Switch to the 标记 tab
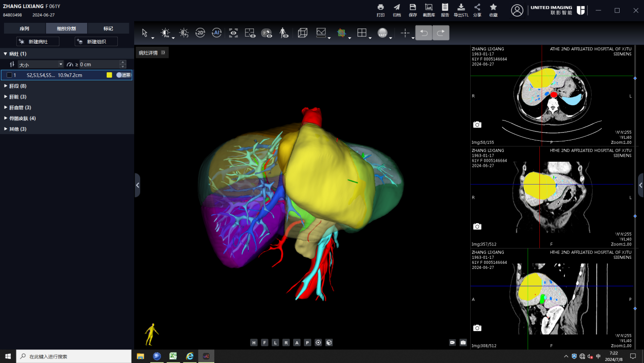 click(108, 28)
